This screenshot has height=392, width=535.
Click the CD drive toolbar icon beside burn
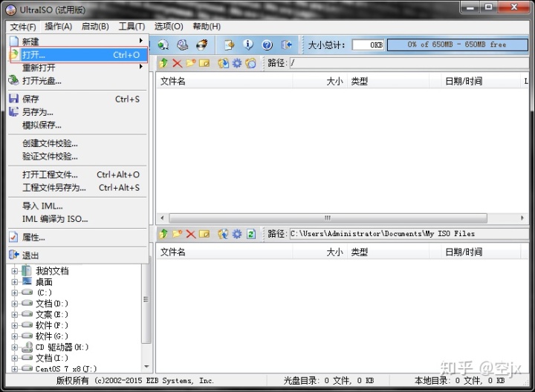[x=183, y=45]
